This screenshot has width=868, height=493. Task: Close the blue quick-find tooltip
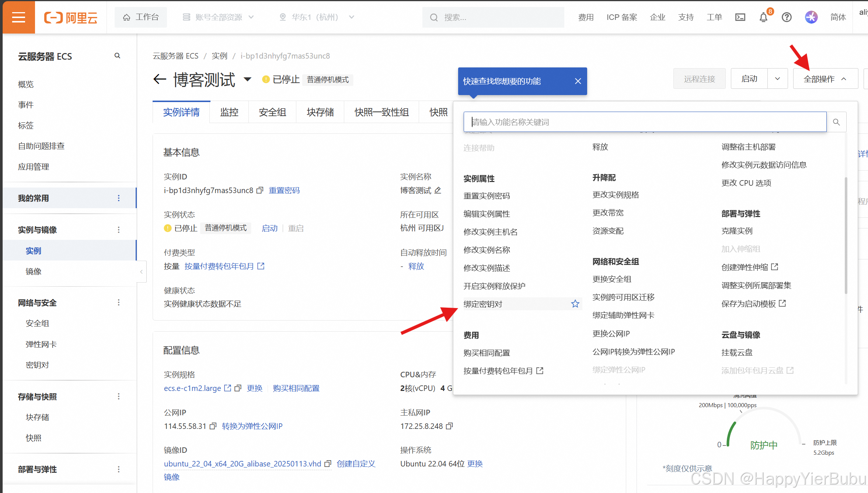coord(578,81)
